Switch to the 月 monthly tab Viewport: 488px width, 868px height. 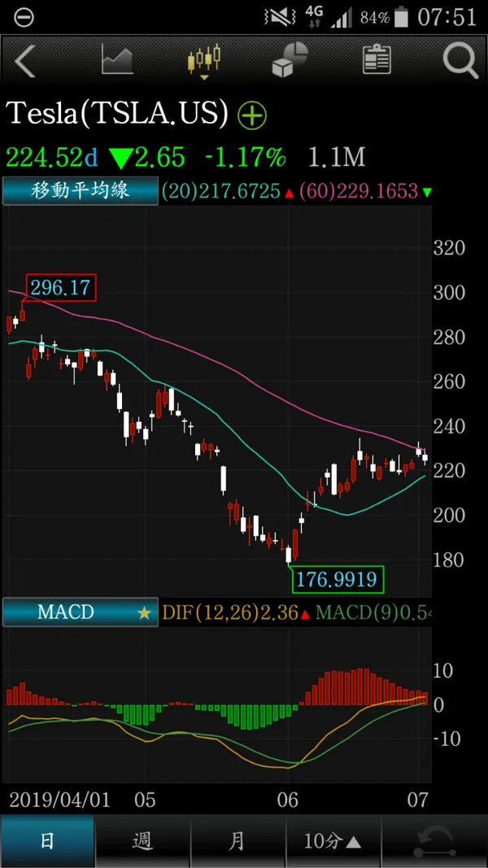[237, 841]
